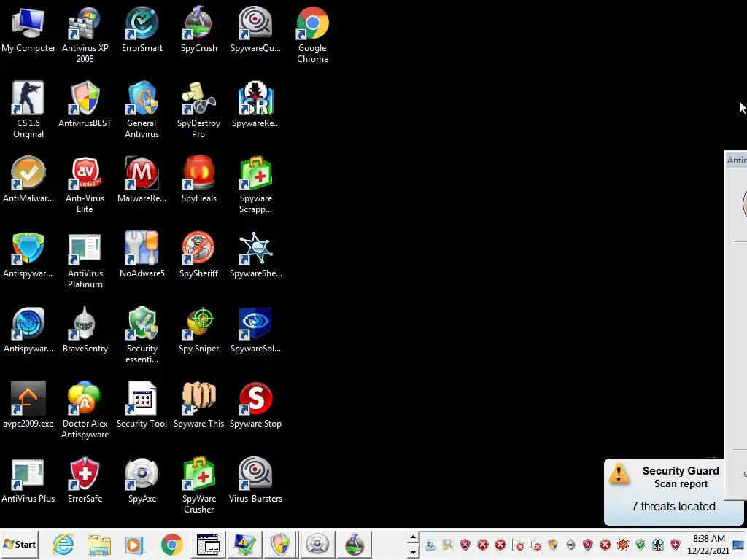Open the CS 1.6 Original shortcut

28,109
